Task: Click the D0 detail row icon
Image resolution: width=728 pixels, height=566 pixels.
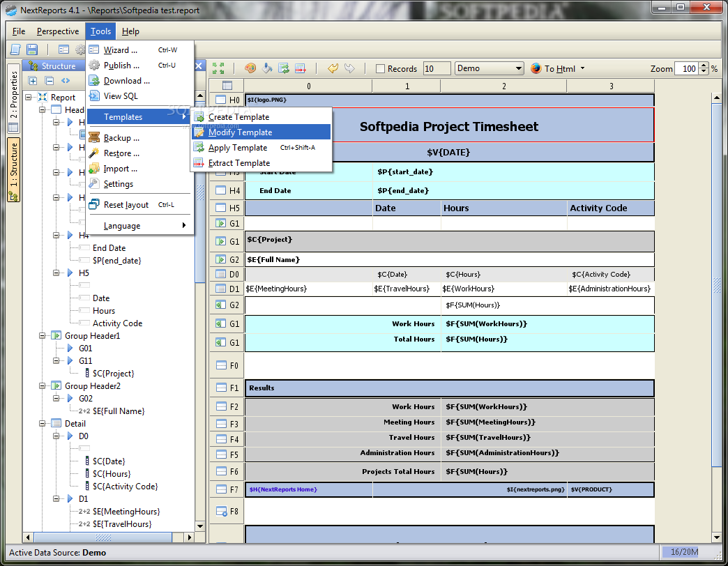Action: (221, 274)
